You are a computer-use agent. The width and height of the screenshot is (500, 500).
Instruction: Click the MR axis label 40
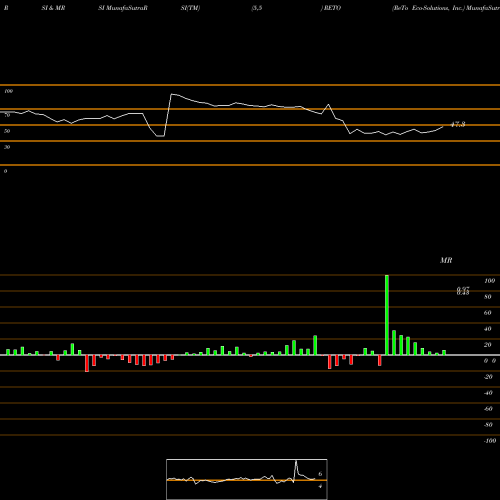click(x=488, y=329)
